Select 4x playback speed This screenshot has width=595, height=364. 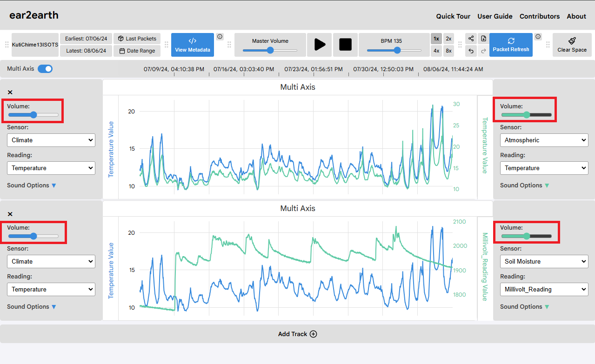[x=436, y=51]
